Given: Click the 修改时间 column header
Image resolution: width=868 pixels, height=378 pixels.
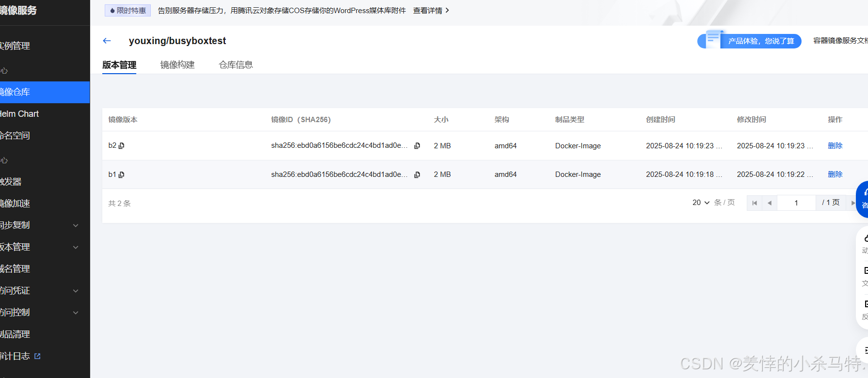Looking at the screenshot, I should click(x=752, y=120).
